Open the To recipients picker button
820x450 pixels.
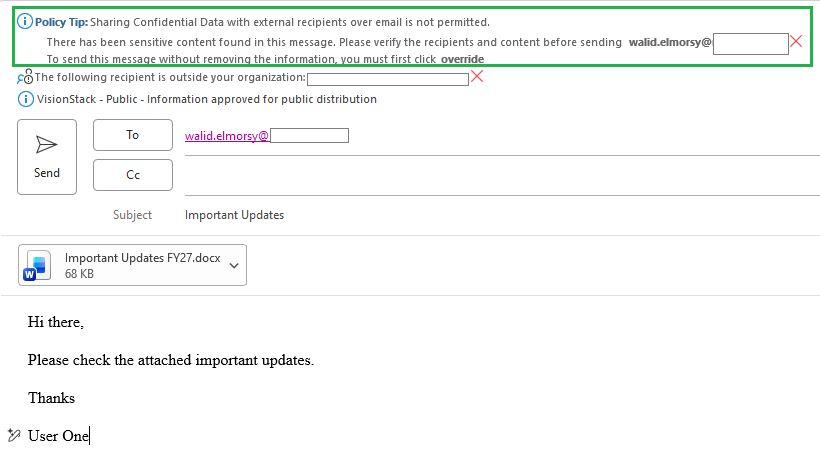point(133,135)
